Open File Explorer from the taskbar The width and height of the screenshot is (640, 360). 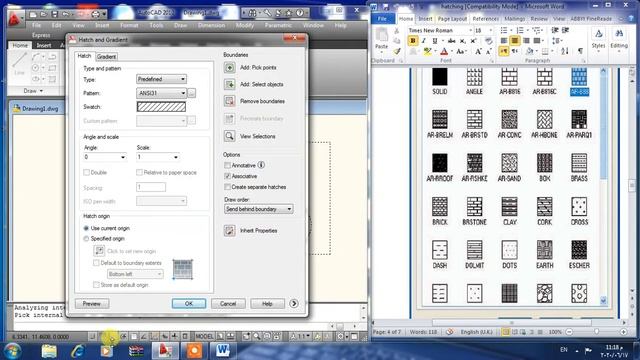tap(49, 351)
